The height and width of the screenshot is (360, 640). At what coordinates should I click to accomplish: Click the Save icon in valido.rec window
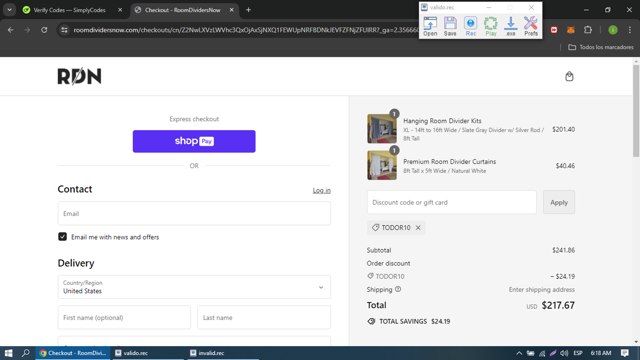click(450, 26)
